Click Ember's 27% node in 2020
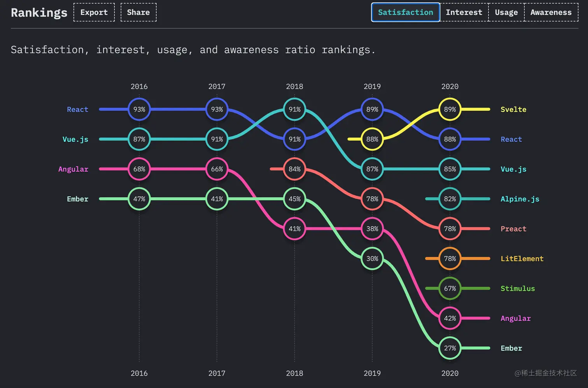The width and height of the screenshot is (588, 388). [x=450, y=348]
